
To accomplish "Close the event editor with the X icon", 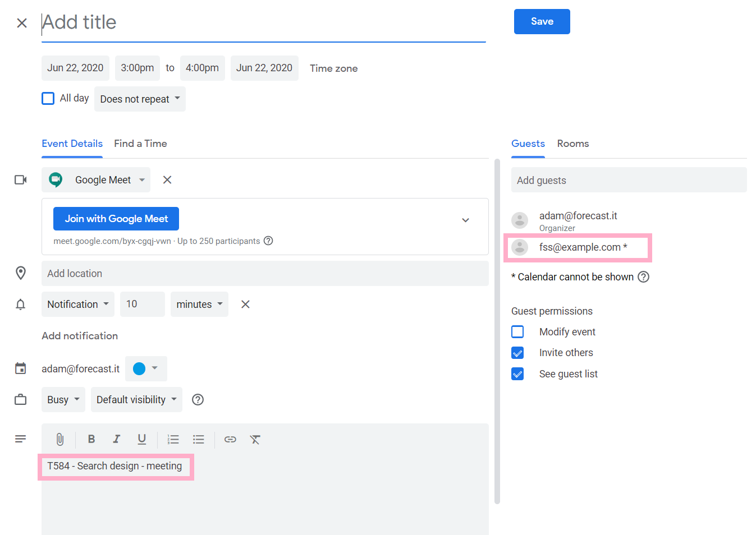I will tap(22, 23).
